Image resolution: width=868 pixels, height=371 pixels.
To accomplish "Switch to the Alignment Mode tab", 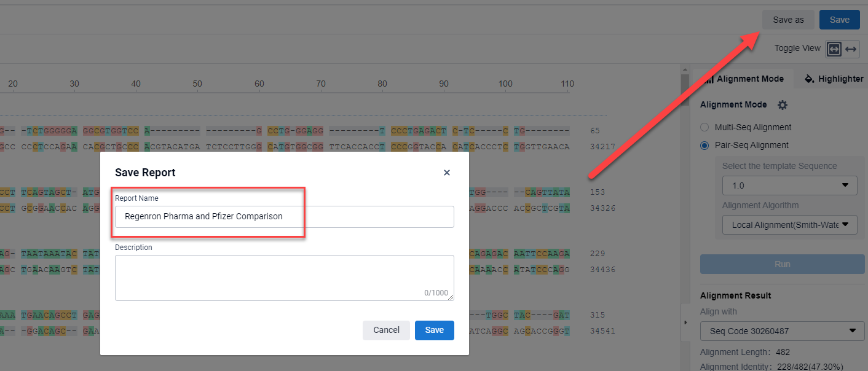I will point(744,79).
